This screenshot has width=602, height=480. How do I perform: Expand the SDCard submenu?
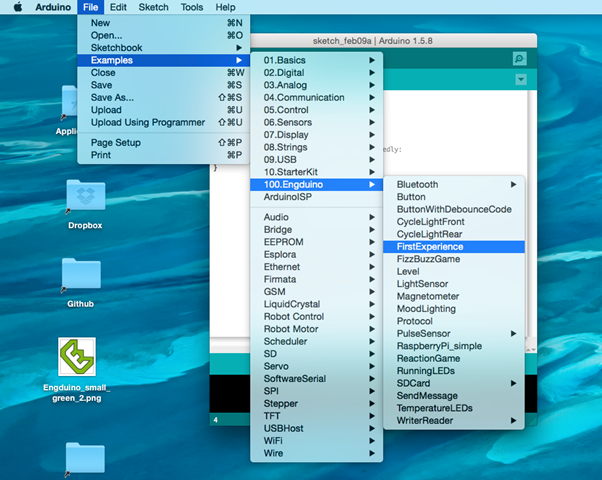point(454,383)
